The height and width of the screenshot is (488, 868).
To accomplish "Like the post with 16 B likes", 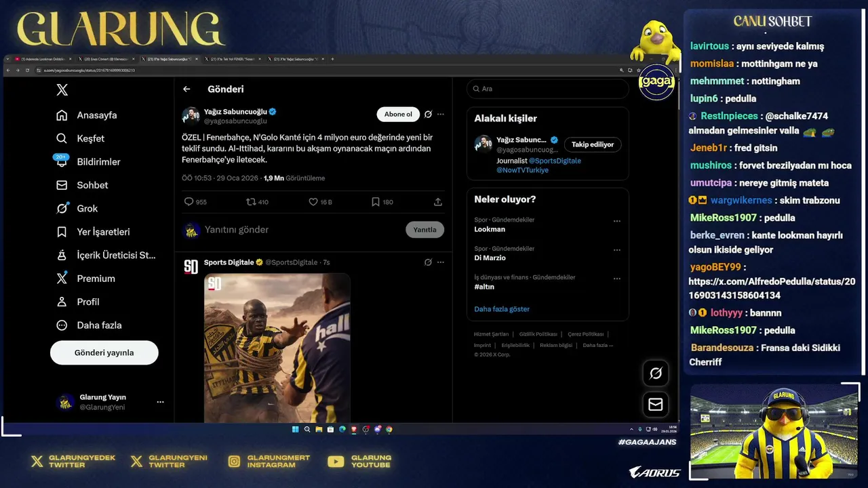I will [320, 202].
